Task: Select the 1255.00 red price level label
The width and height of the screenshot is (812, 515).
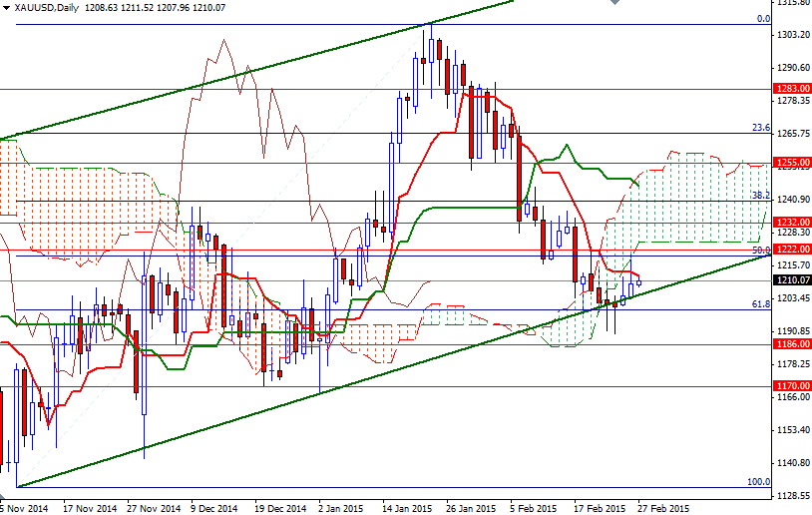Action: tap(792, 162)
